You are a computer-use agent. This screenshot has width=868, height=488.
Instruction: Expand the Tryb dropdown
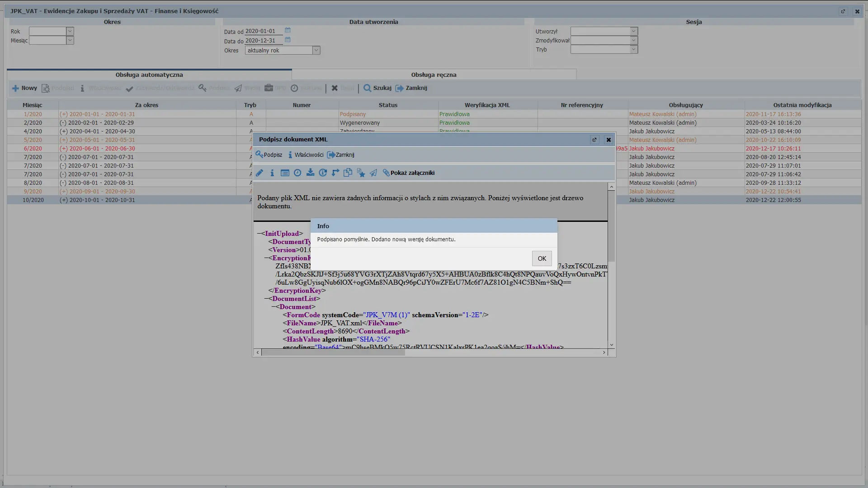tap(634, 49)
